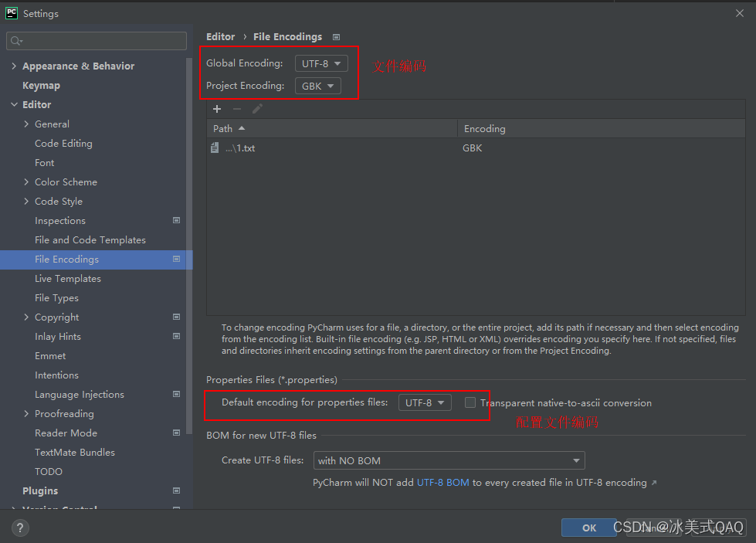Click the 1.txt file icon
The height and width of the screenshot is (543, 756).
[x=215, y=148]
